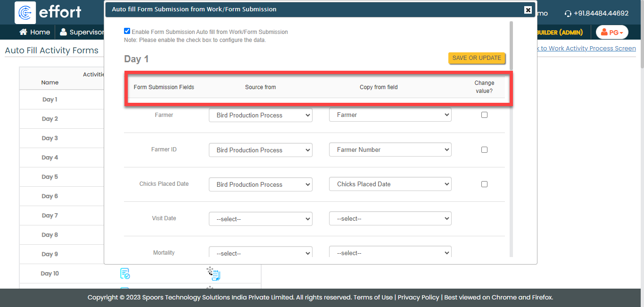Click the Day 10 auto-fill copy icon

tap(214, 274)
